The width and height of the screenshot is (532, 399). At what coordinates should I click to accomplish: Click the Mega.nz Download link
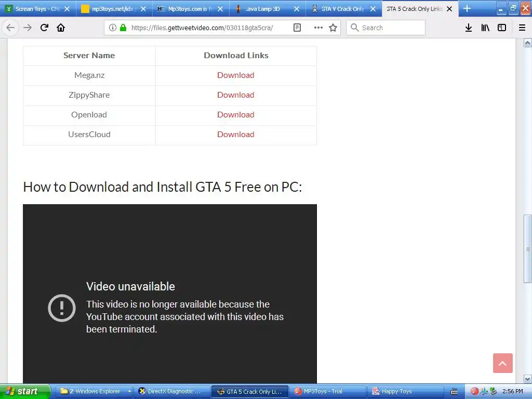pos(236,75)
